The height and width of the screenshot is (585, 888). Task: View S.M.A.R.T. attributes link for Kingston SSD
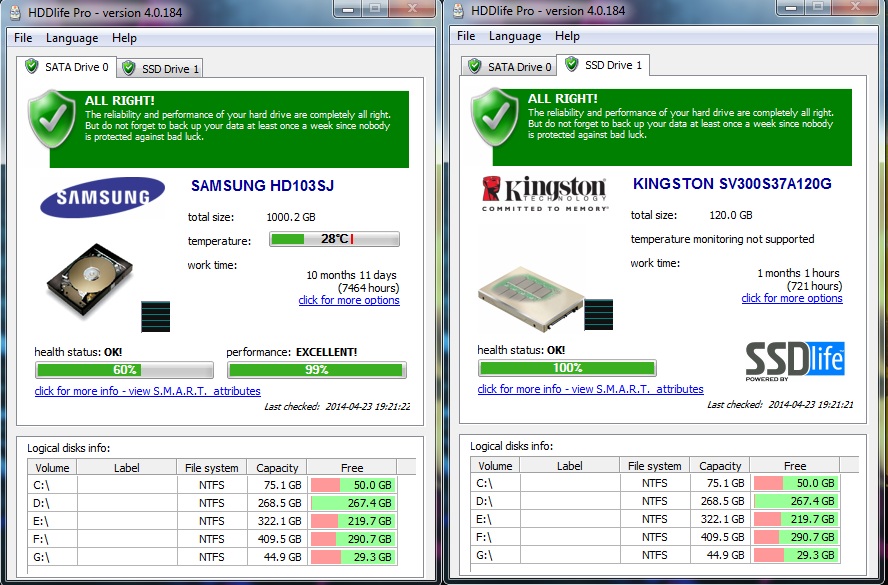pyautogui.click(x=590, y=389)
